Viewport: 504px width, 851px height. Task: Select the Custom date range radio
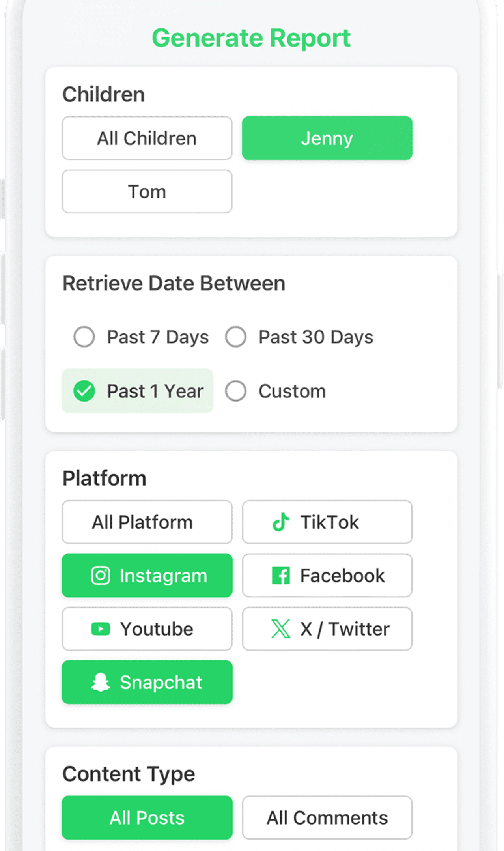(236, 391)
